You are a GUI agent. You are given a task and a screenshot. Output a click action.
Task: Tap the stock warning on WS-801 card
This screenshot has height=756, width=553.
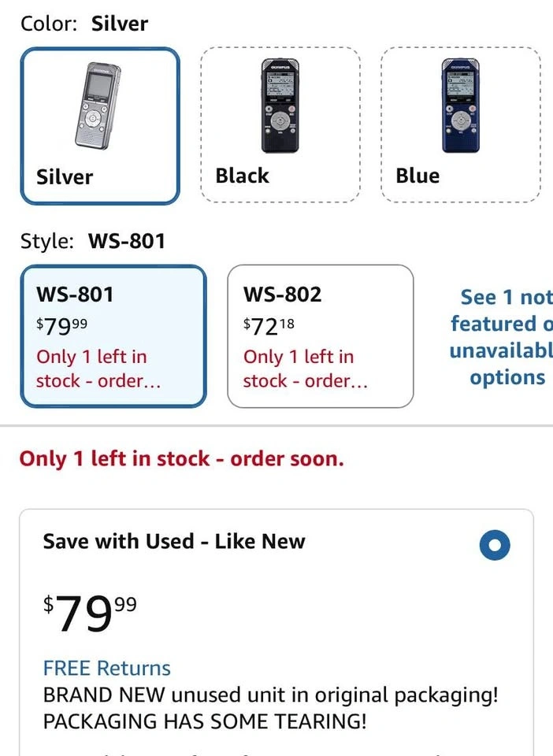tap(98, 369)
